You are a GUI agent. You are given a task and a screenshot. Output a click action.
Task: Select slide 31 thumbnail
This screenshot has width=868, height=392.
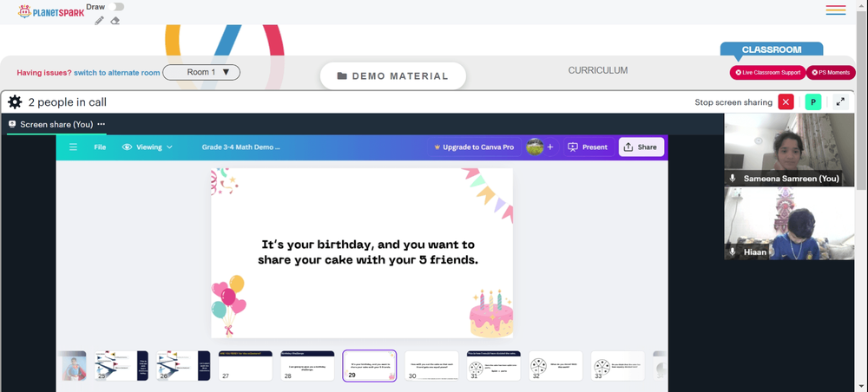[x=493, y=365]
